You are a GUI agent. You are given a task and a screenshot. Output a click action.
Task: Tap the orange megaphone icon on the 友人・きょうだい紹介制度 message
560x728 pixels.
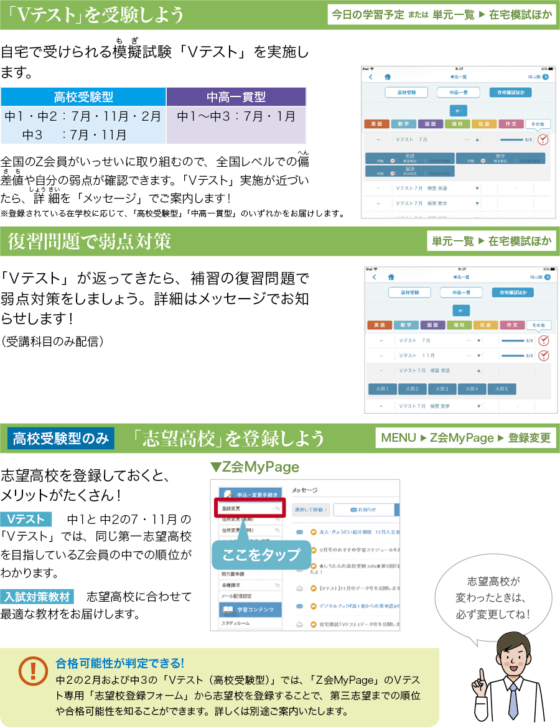click(x=314, y=532)
